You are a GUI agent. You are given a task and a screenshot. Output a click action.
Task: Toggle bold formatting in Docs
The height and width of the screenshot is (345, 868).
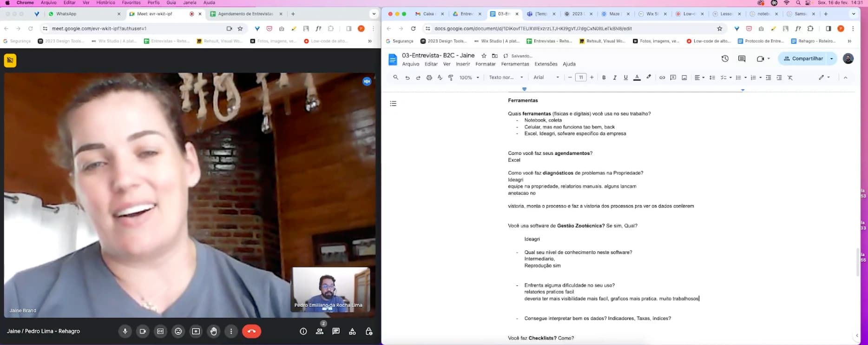pos(604,78)
